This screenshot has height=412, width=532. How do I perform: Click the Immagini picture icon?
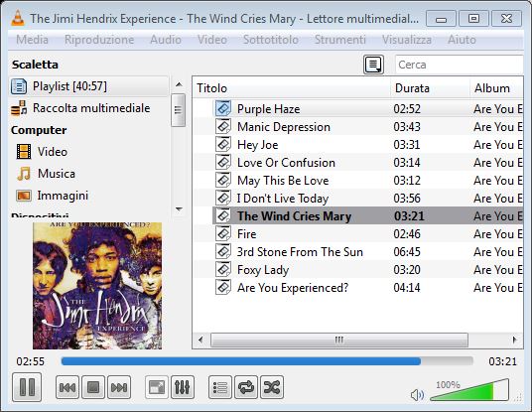pyautogui.click(x=24, y=196)
